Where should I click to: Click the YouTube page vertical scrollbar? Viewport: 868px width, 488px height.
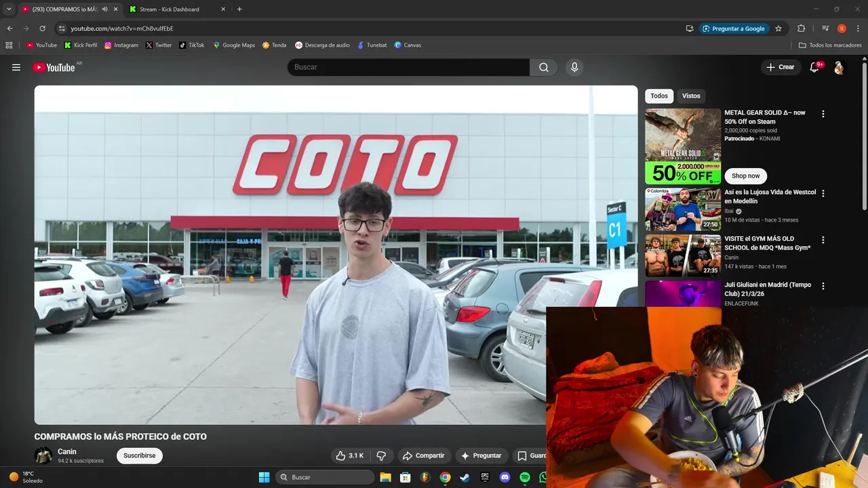[x=864, y=136]
